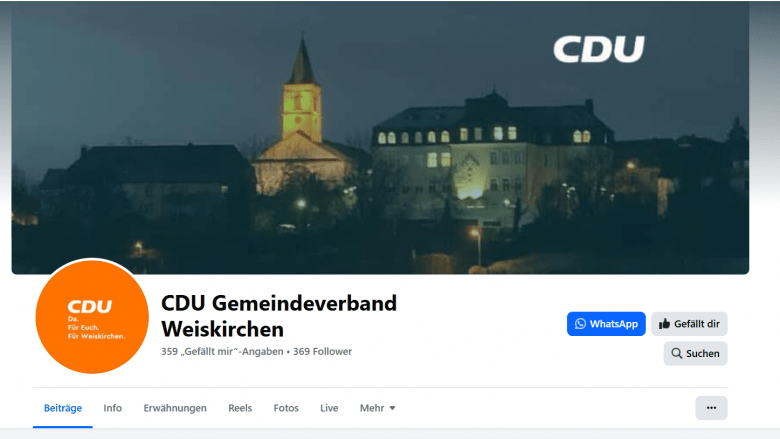The image size is (780, 439).
Task: Select the Erwähnungen tab
Action: click(x=175, y=408)
